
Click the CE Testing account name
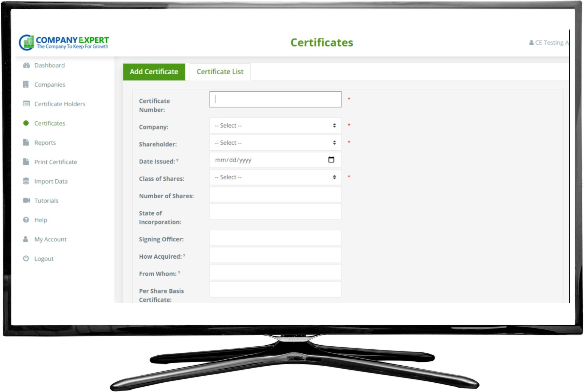[552, 43]
